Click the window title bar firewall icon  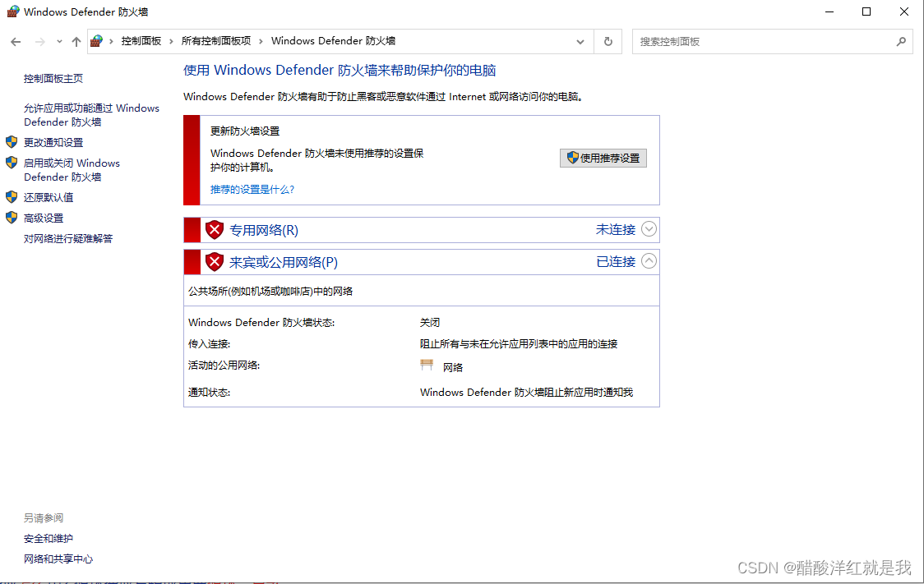tap(12, 11)
